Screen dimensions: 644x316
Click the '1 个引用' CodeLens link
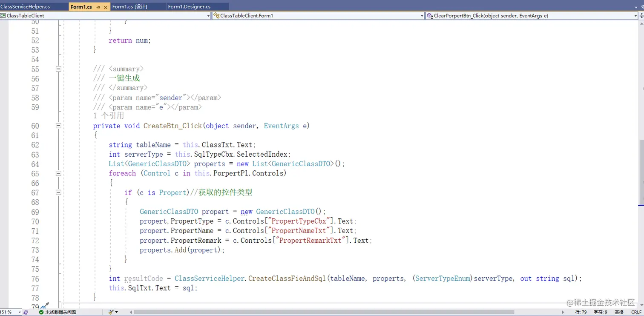tap(109, 116)
